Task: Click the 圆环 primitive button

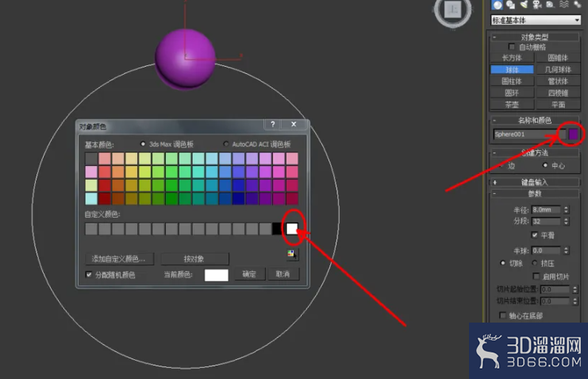Action: 512,93
